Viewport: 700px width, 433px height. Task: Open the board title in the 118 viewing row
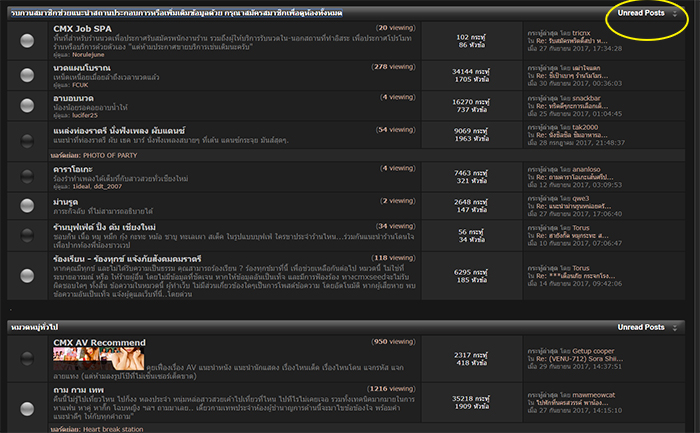coord(127,259)
